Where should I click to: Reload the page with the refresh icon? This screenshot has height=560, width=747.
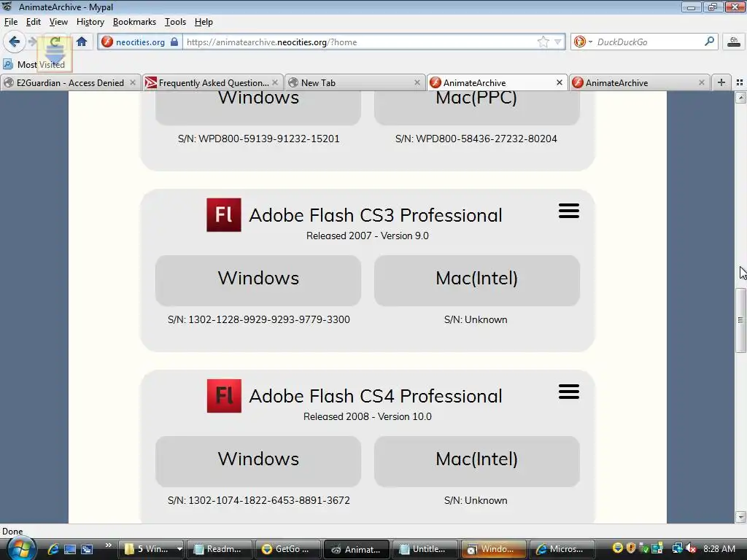tap(55, 42)
